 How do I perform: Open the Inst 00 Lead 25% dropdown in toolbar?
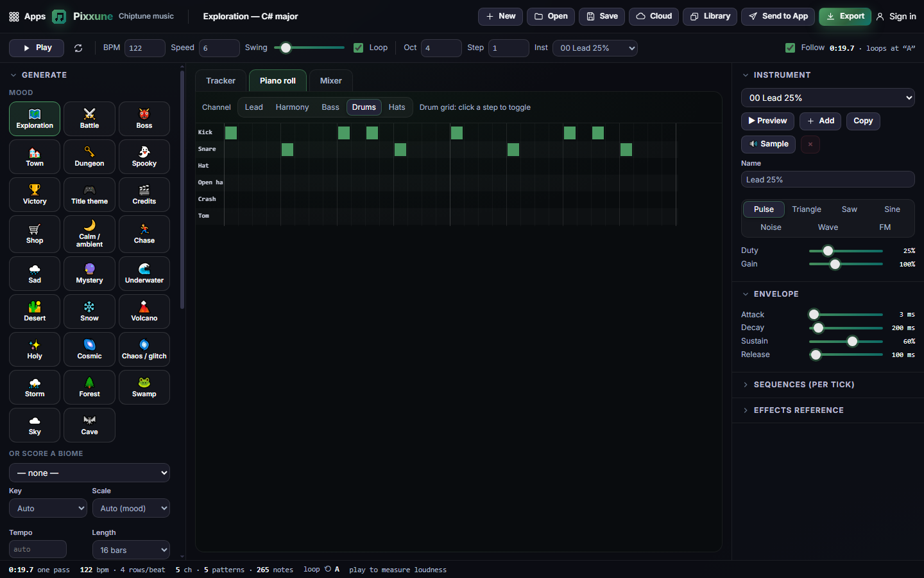coord(595,48)
